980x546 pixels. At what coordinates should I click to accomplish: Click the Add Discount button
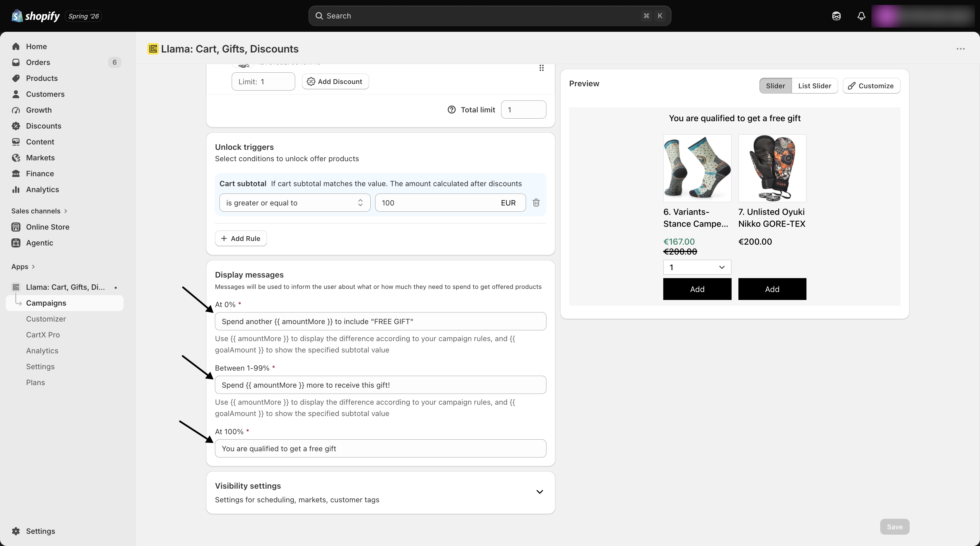335,81
